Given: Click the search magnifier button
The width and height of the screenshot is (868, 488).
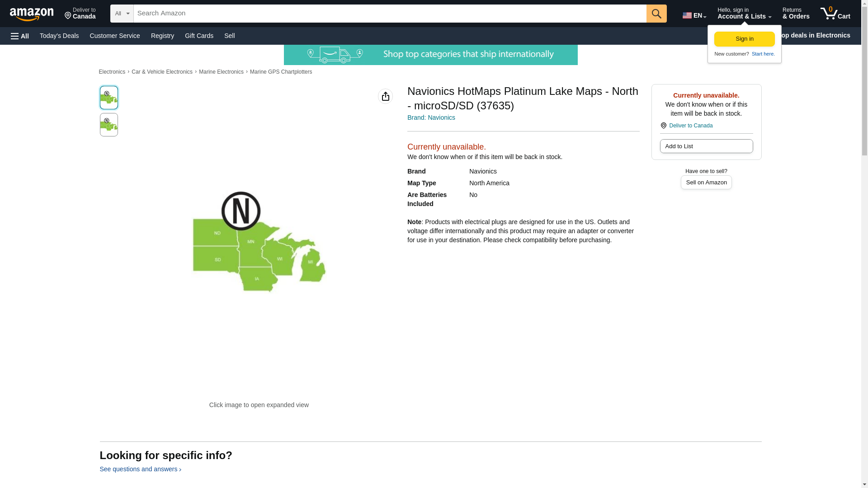Looking at the screenshot, I should 656,14.
